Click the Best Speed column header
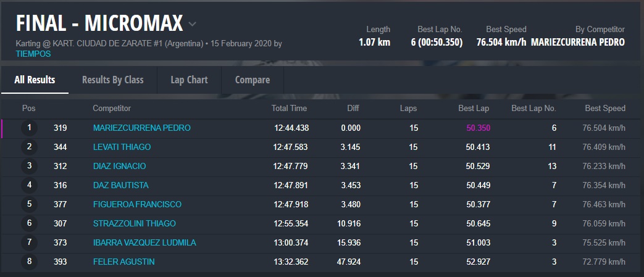The width and height of the screenshot is (644, 277). tap(605, 109)
